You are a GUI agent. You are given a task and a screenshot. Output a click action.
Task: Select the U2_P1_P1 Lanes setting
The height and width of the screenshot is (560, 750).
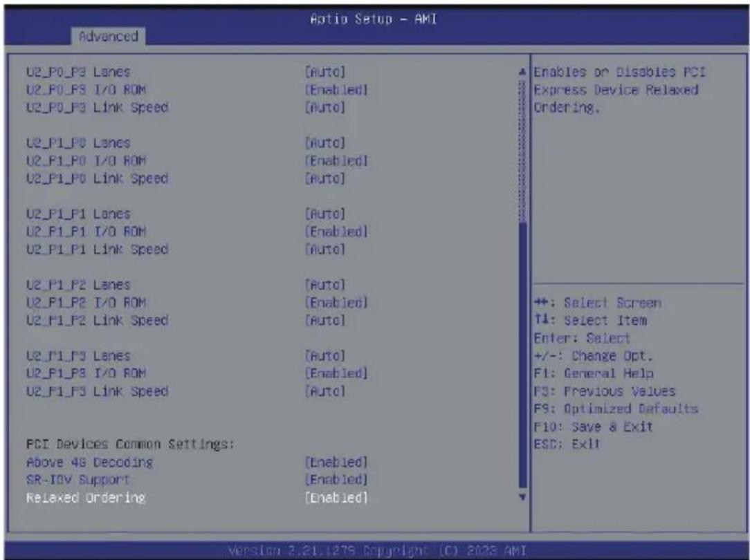(78, 214)
